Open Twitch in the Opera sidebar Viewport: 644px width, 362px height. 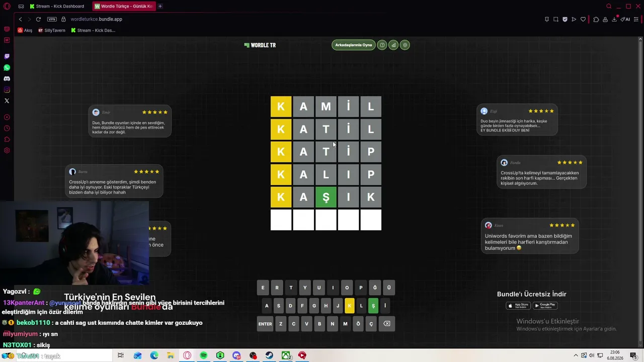pyautogui.click(x=7, y=56)
